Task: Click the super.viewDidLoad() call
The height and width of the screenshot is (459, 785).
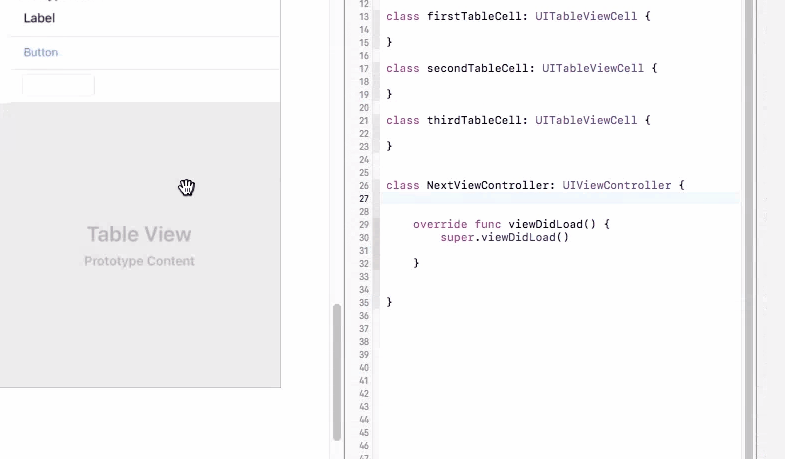Action: coord(505,237)
